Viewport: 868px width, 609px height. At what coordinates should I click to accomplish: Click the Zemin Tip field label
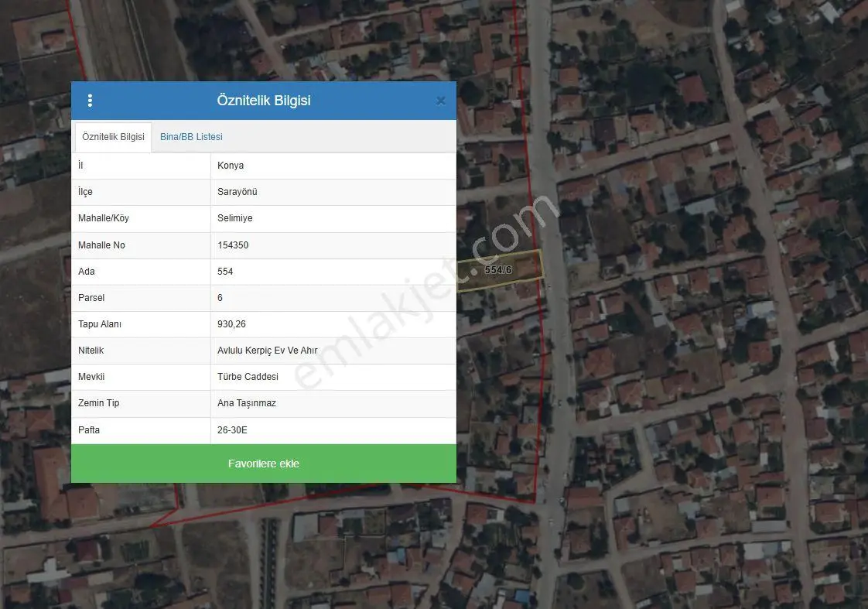tap(98, 403)
